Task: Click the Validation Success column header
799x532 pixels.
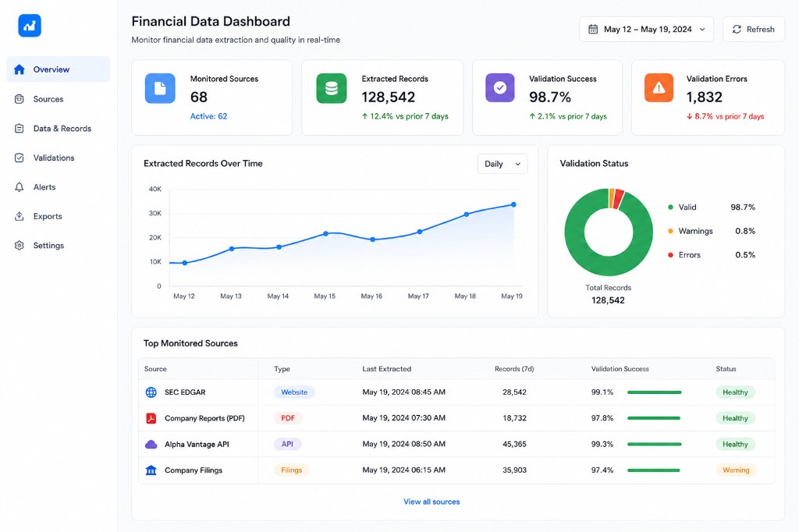Action: click(x=620, y=369)
